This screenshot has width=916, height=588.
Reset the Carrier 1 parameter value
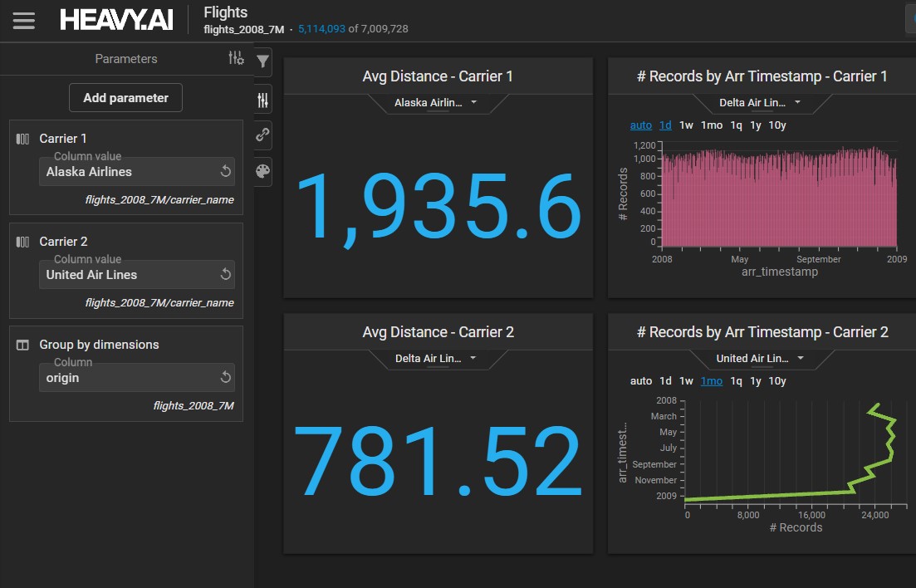click(x=225, y=172)
